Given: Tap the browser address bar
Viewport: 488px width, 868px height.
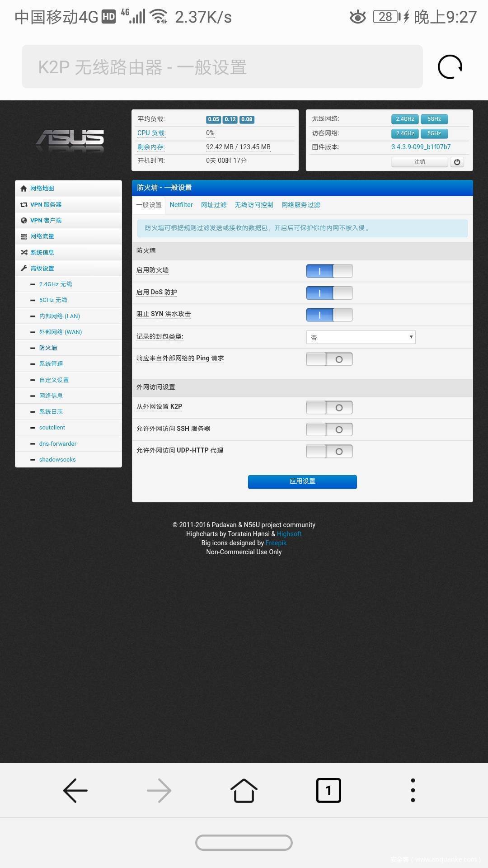Looking at the screenshot, I should pyautogui.click(x=222, y=67).
